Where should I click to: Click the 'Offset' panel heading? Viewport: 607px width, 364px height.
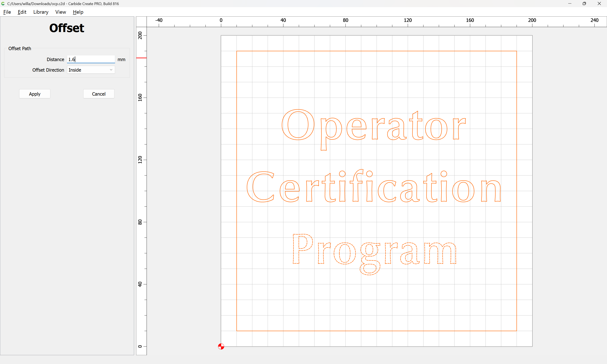point(67,28)
